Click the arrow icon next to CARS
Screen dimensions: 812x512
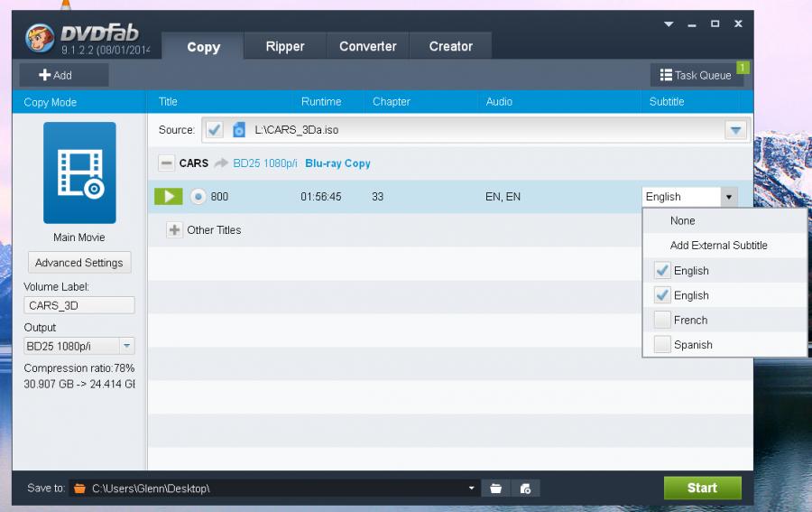221,163
